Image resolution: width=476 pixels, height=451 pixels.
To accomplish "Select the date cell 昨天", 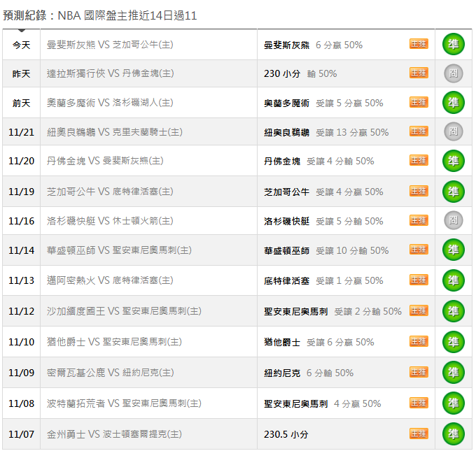I will pyautogui.click(x=21, y=73).
